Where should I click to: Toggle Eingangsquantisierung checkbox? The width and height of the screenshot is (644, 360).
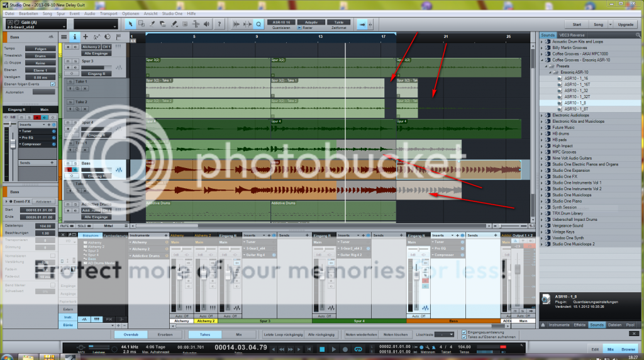click(x=464, y=332)
